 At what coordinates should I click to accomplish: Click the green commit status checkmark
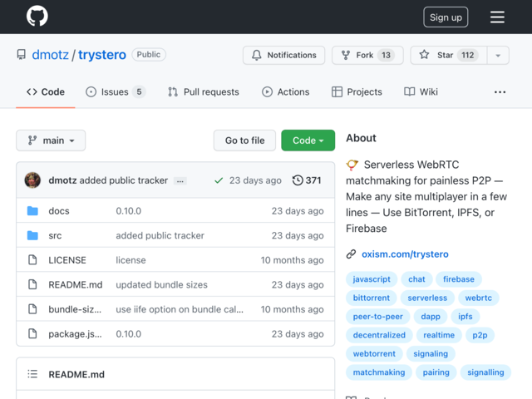click(219, 180)
